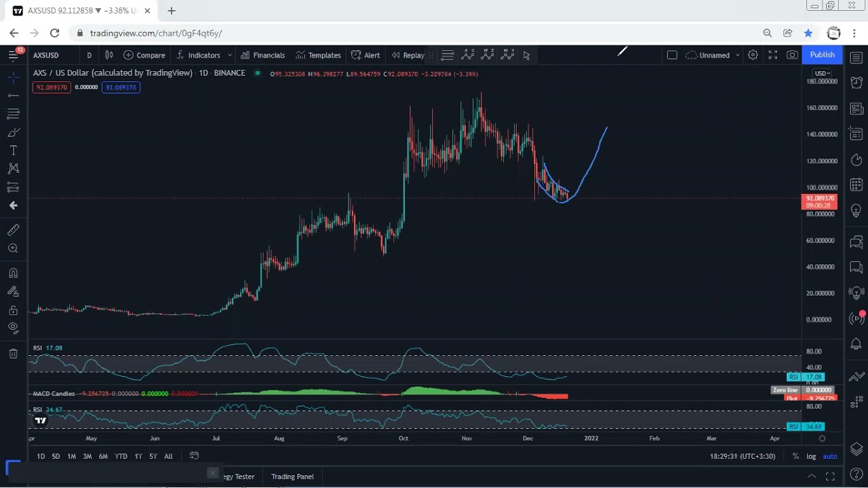Select the 6M date range

pyautogui.click(x=103, y=456)
